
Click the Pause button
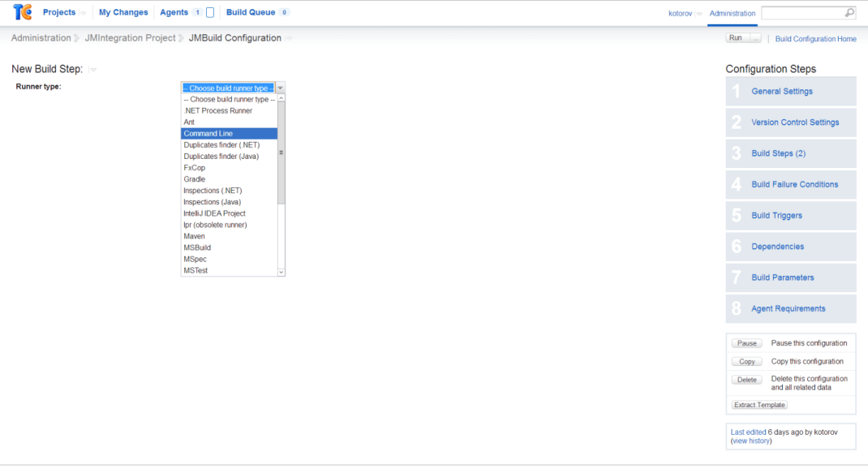[747, 343]
